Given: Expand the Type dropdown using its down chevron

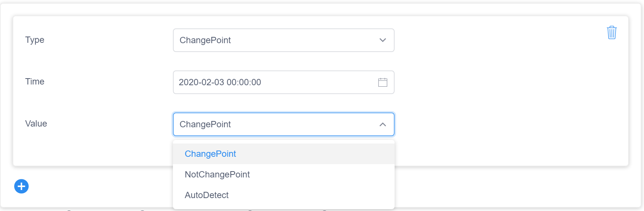Looking at the screenshot, I should (x=382, y=40).
